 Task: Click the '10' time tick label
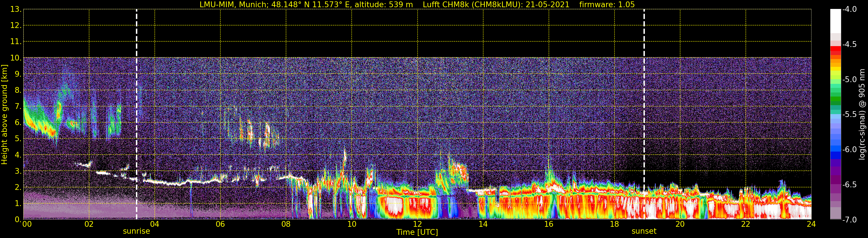[x=352, y=224]
